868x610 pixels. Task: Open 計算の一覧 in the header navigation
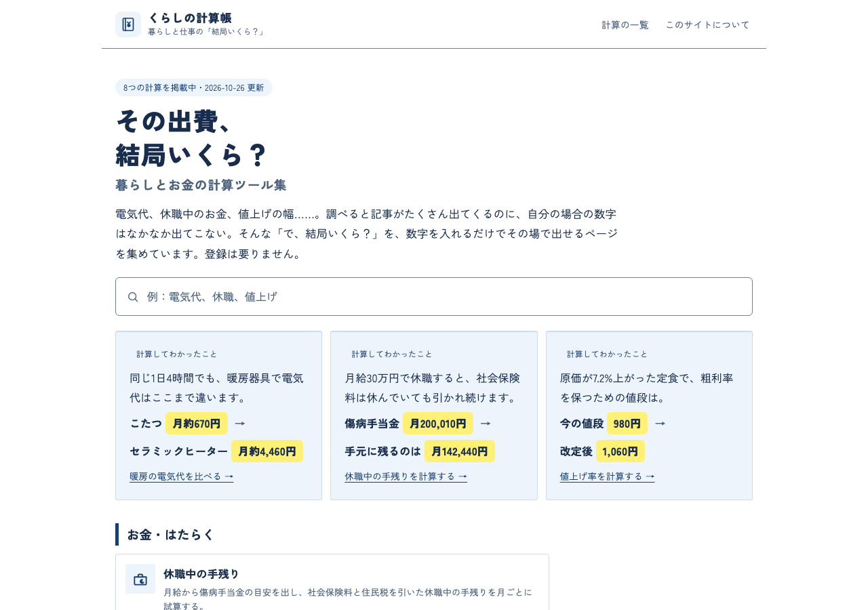click(x=625, y=25)
